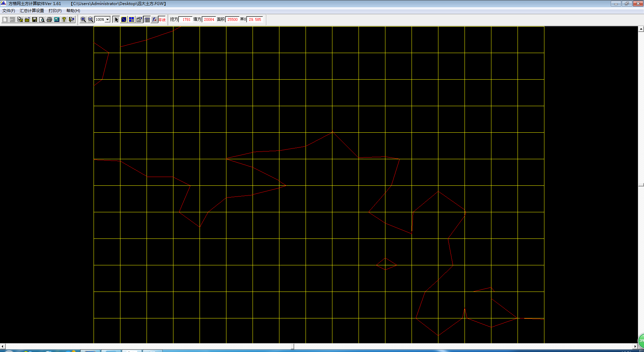Open the 文件(F) menu

[x=9, y=11]
